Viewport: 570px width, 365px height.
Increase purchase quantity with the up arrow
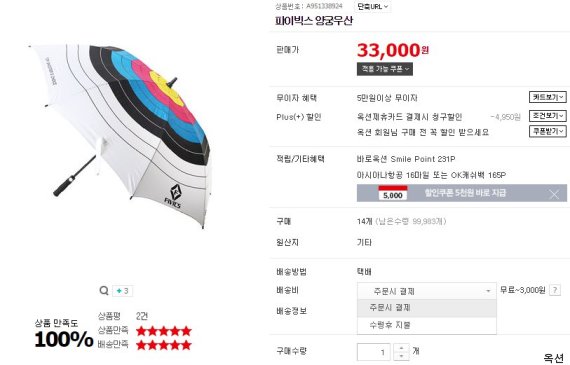click(401, 348)
